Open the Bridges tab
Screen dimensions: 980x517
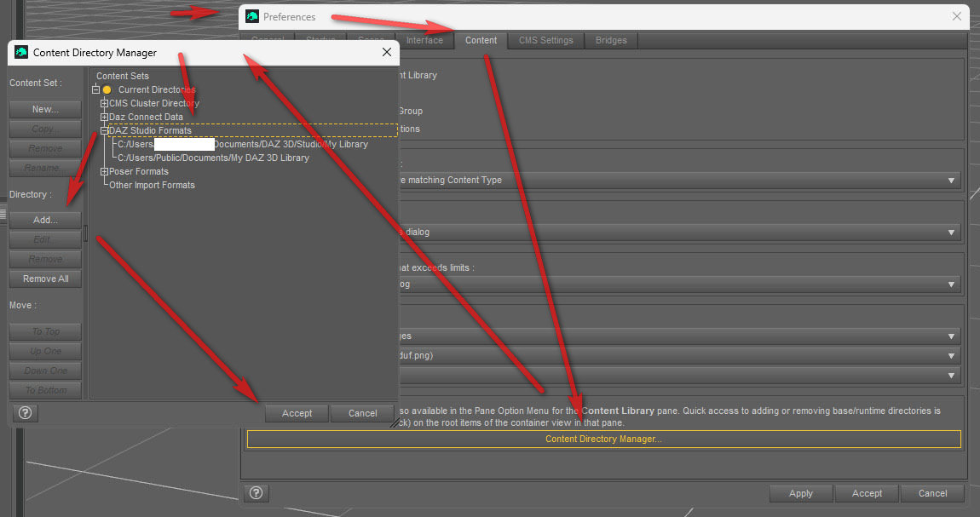coord(611,40)
